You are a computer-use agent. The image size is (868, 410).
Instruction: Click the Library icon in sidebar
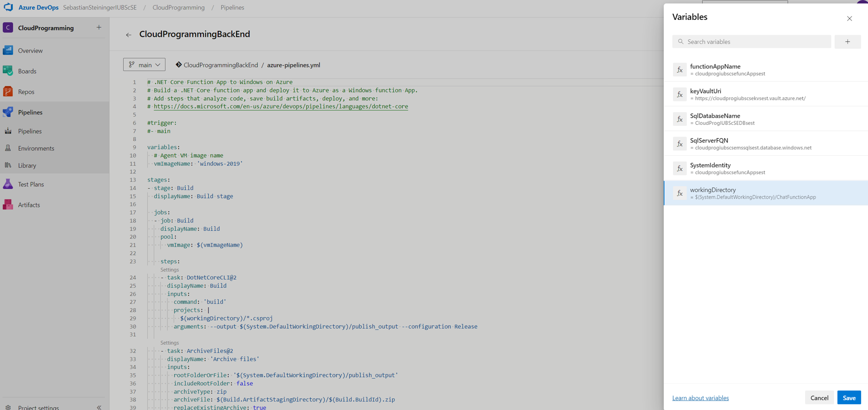click(x=8, y=165)
